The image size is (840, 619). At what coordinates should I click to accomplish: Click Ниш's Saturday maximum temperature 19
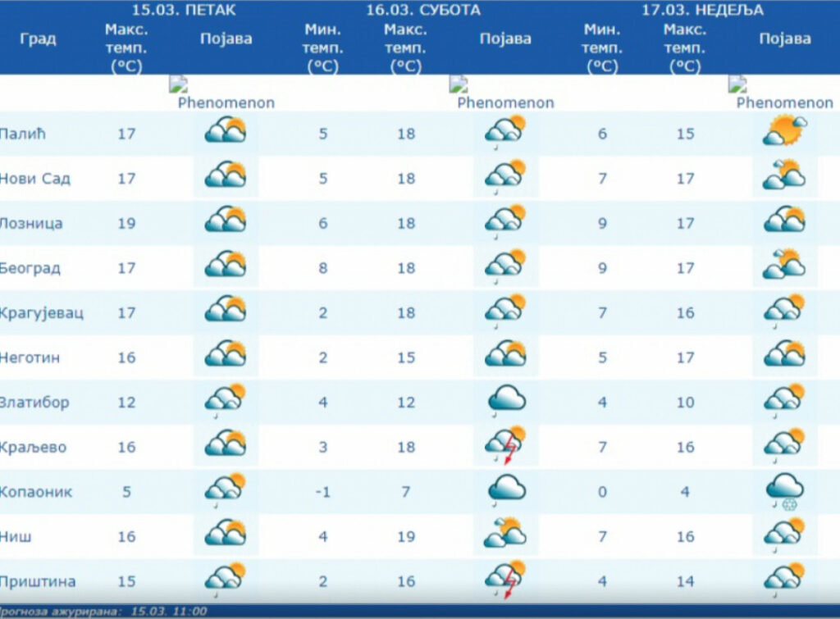pos(406,537)
